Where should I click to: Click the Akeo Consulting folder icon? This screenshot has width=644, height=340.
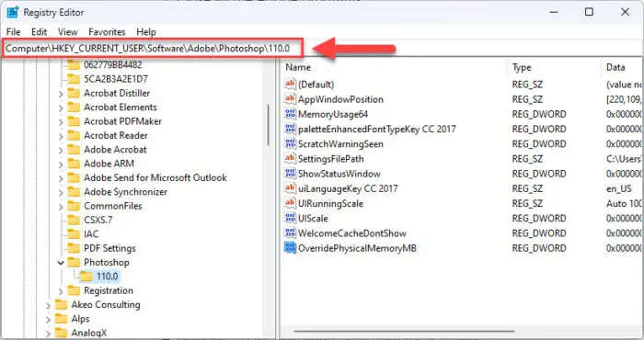click(62, 304)
